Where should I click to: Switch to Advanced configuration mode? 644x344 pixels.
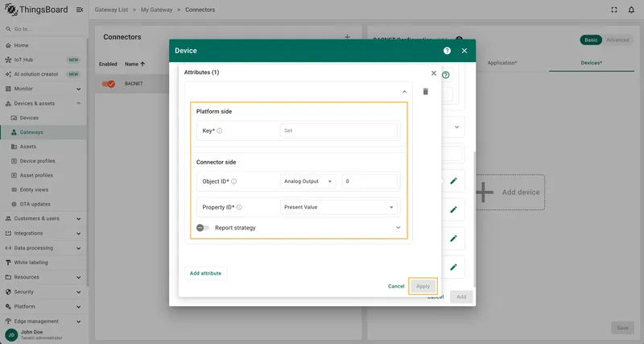coord(617,39)
